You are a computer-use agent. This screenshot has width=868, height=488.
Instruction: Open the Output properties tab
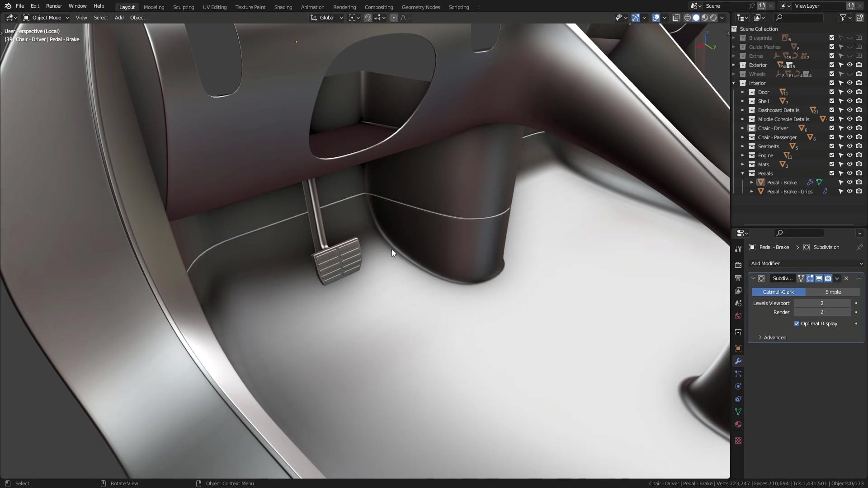tap(738, 278)
